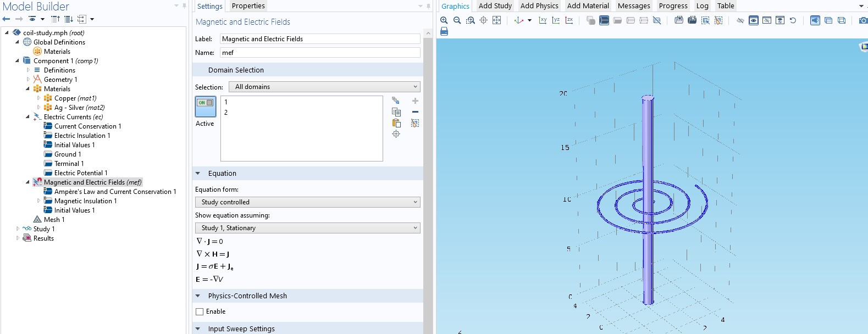Screen dimensions: 868x334
Task: Click the Print graphics icon
Action: coord(444,32)
